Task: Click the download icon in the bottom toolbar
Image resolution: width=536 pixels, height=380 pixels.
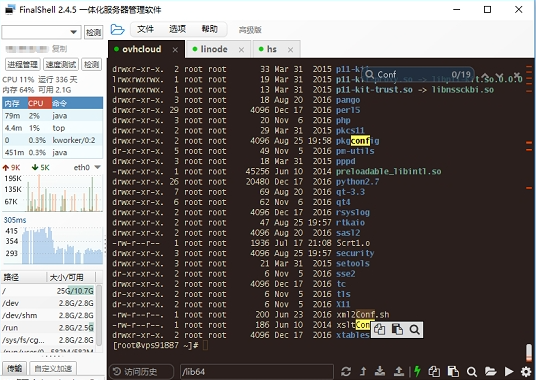Action: 380,371
